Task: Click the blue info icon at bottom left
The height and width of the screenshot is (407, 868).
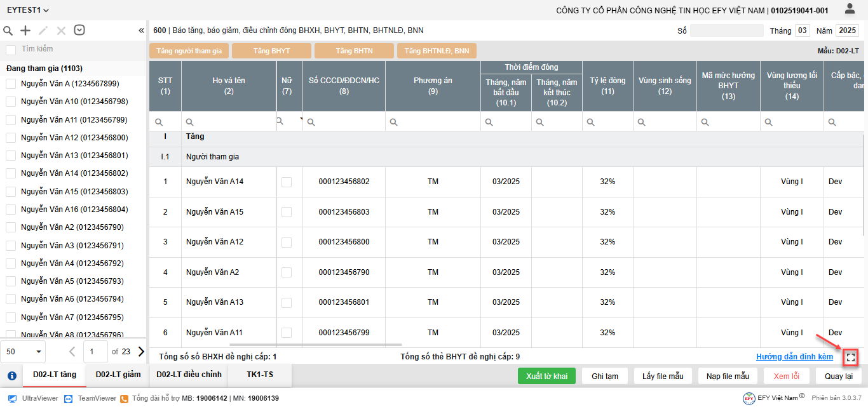Action: pos(11,375)
